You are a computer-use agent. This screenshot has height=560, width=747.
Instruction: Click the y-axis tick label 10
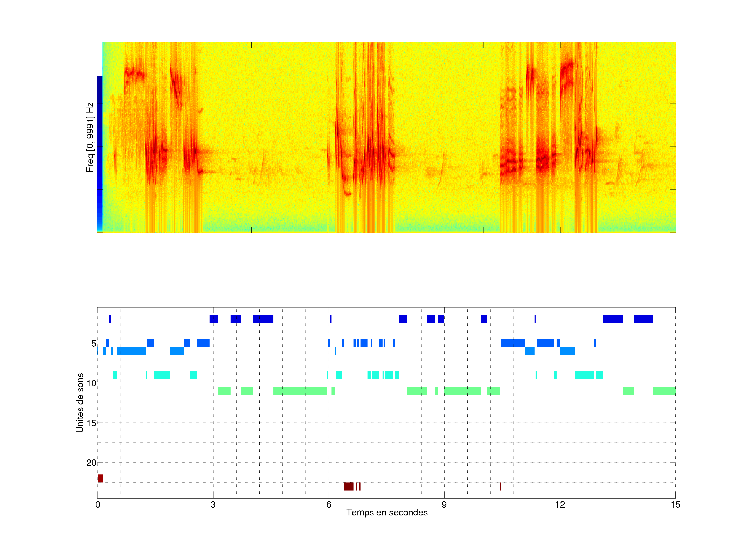tap(91, 383)
